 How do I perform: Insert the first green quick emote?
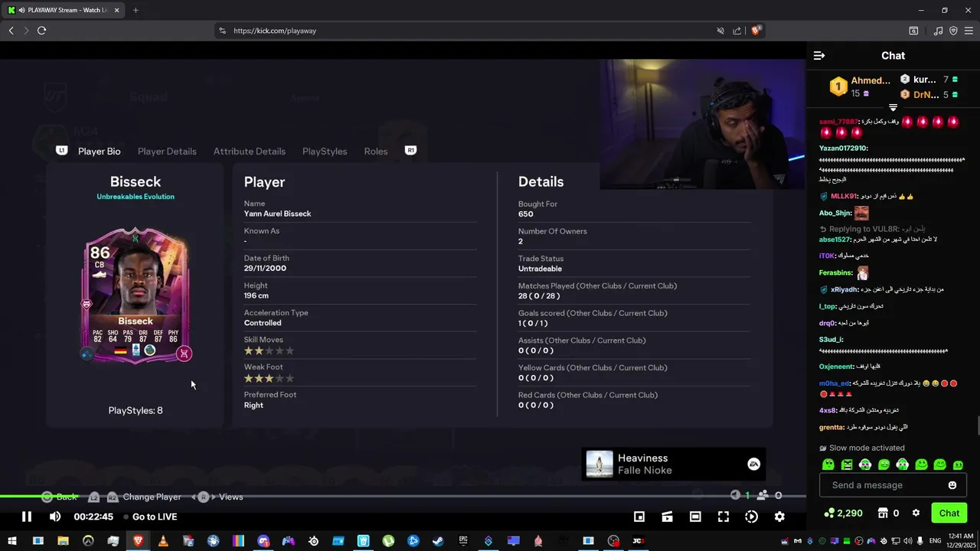click(x=828, y=465)
